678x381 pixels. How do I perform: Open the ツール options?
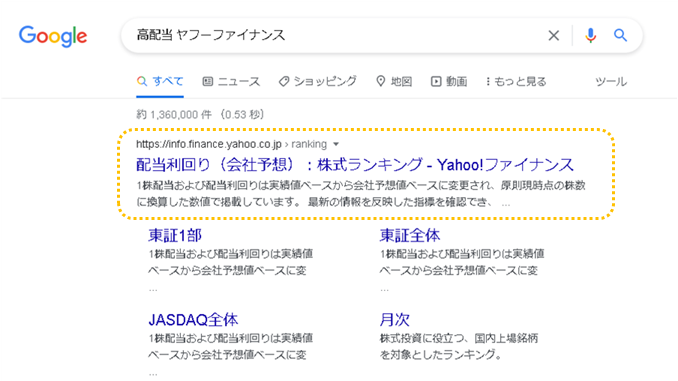[611, 81]
